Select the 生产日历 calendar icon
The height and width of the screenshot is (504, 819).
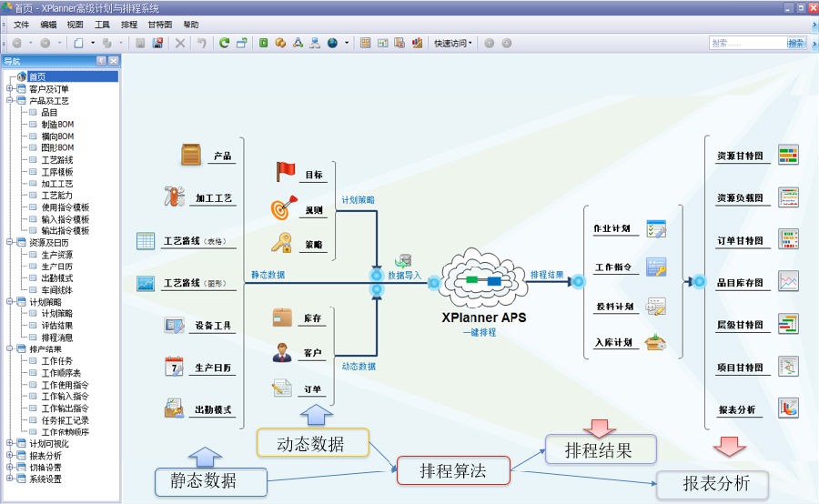click(x=174, y=367)
